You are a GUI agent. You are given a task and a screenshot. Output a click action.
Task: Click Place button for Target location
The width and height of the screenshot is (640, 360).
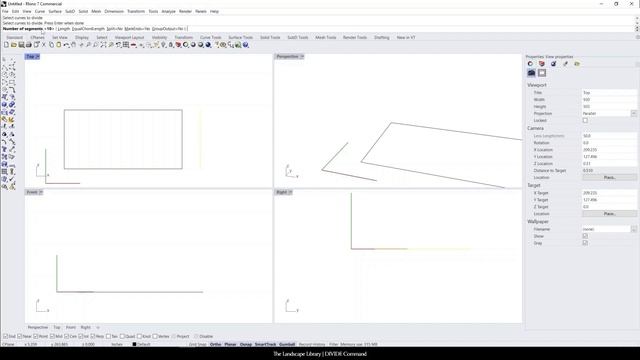point(609,214)
